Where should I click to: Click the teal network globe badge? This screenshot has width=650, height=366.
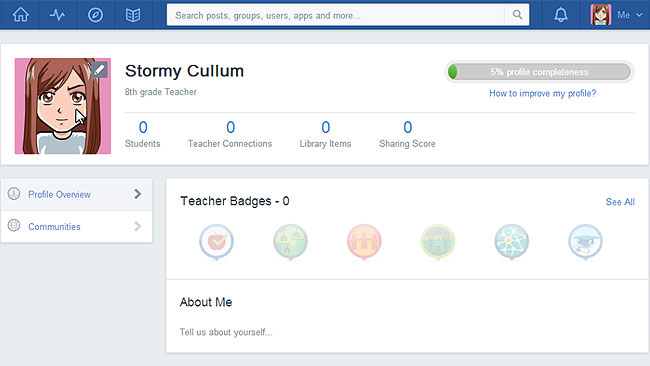coord(512,242)
